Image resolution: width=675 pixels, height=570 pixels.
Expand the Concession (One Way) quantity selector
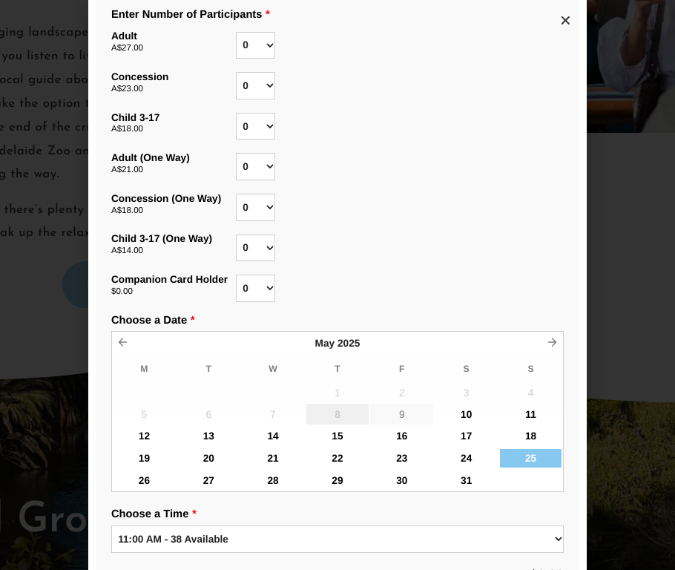255,207
